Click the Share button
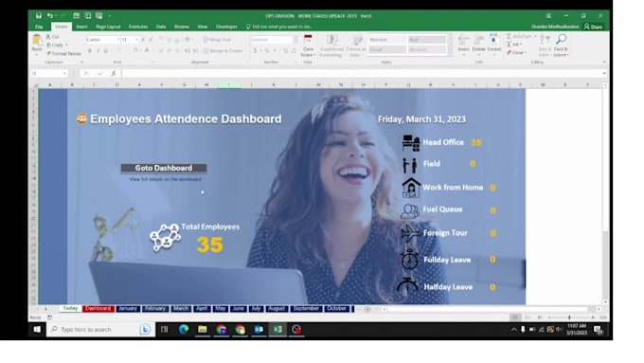 [594, 27]
